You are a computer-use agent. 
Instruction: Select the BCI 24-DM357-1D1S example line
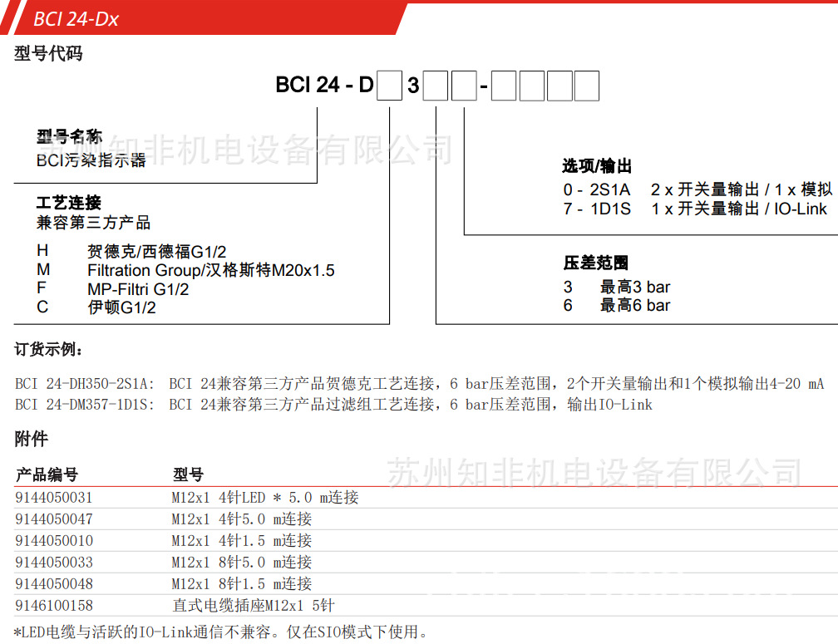(x=333, y=405)
